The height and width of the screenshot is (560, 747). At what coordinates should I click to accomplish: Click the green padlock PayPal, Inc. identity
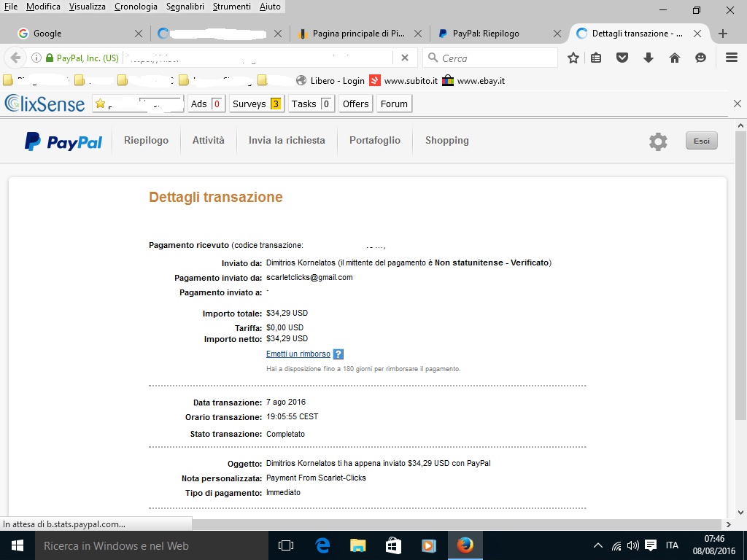[x=82, y=58]
